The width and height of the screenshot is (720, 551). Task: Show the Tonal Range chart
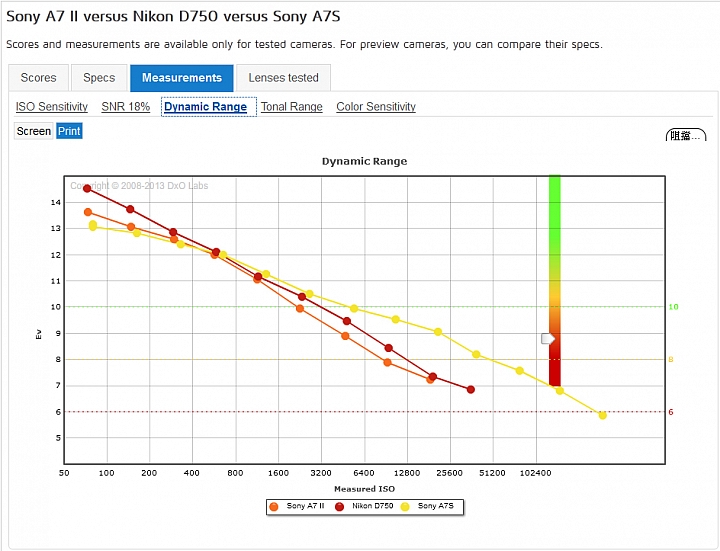tap(292, 107)
